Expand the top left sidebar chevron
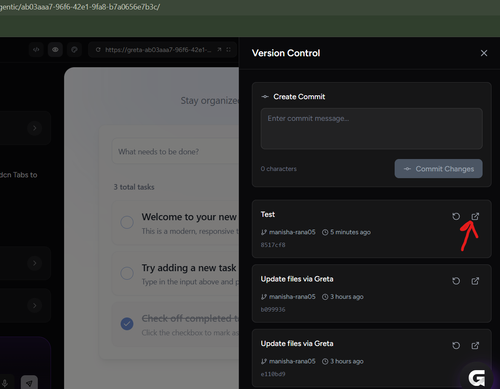The width and height of the screenshot is (500, 389). [x=34, y=128]
